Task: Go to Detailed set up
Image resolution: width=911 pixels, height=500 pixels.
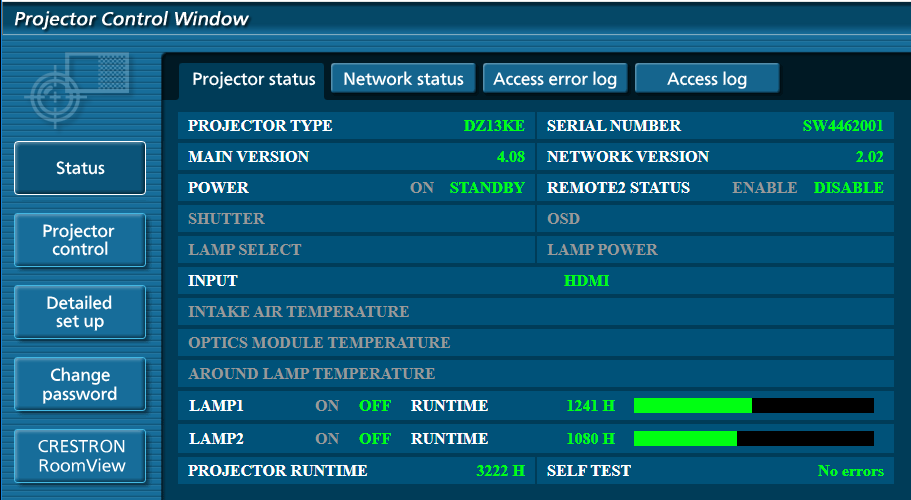Action: (80, 312)
